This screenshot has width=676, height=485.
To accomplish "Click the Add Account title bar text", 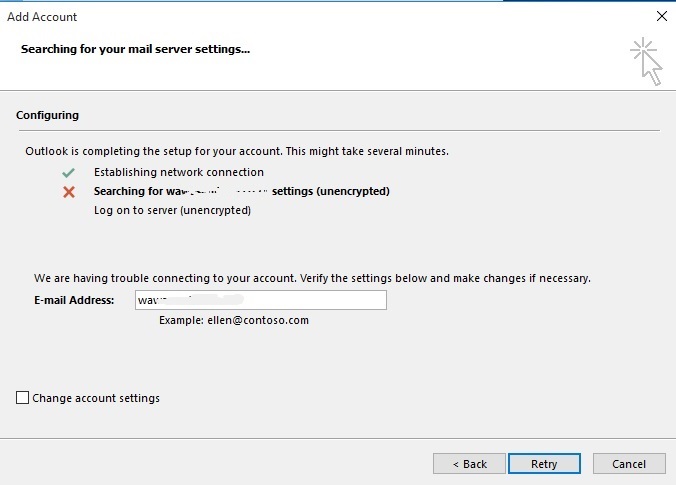I will pyautogui.click(x=42, y=17).
